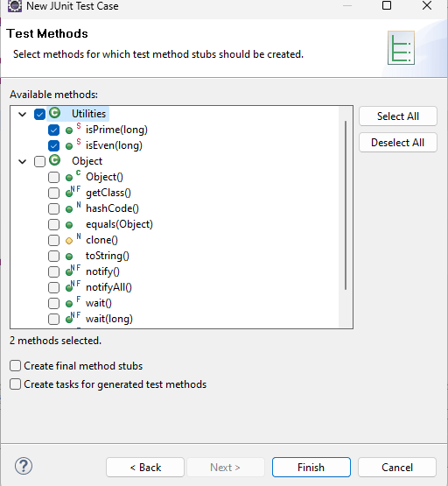Image resolution: width=448 pixels, height=486 pixels.
Task: Click the isPrime(long) public static method icon
Action: click(x=73, y=129)
